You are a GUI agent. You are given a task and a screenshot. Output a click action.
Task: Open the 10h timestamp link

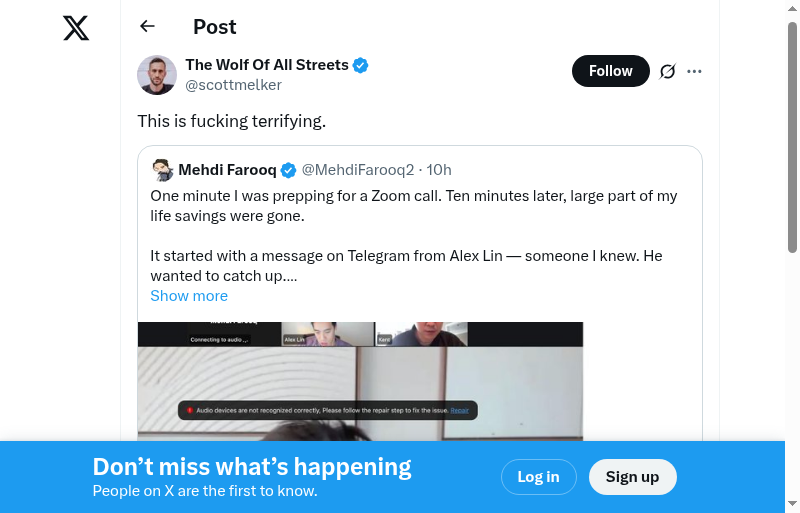pos(439,170)
